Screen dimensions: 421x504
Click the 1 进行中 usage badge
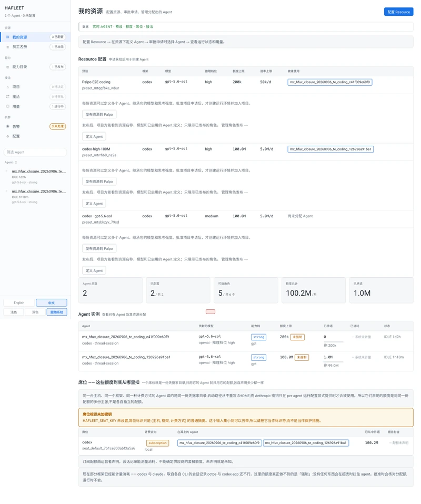tap(58, 106)
